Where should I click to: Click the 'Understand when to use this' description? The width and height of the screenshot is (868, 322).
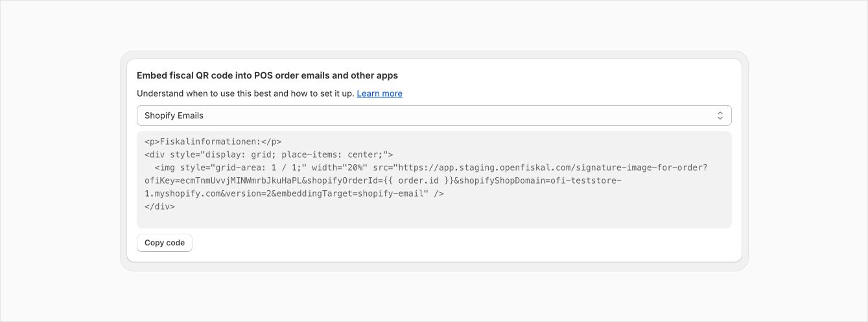tap(245, 93)
